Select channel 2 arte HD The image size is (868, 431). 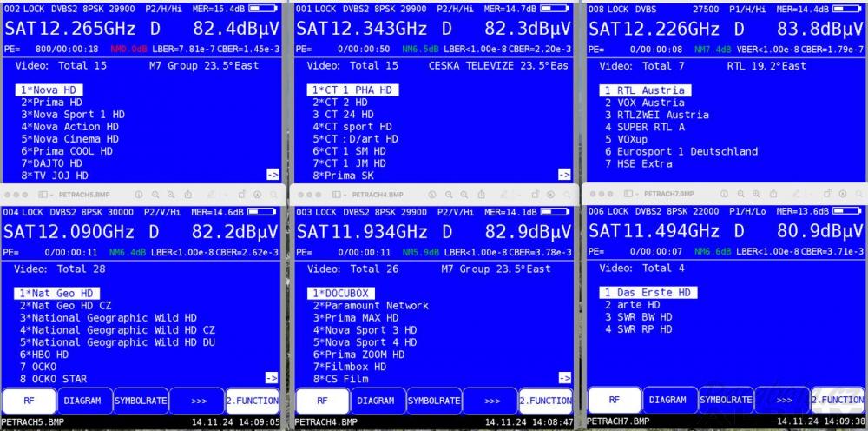tap(632, 305)
